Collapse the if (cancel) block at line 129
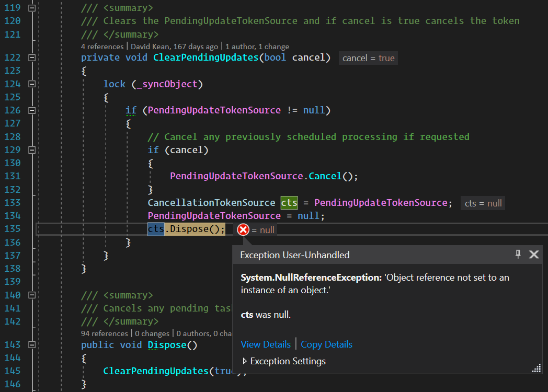 point(32,150)
